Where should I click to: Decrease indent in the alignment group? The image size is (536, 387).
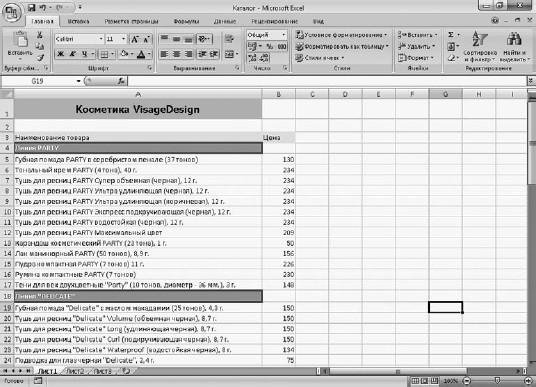click(202, 54)
